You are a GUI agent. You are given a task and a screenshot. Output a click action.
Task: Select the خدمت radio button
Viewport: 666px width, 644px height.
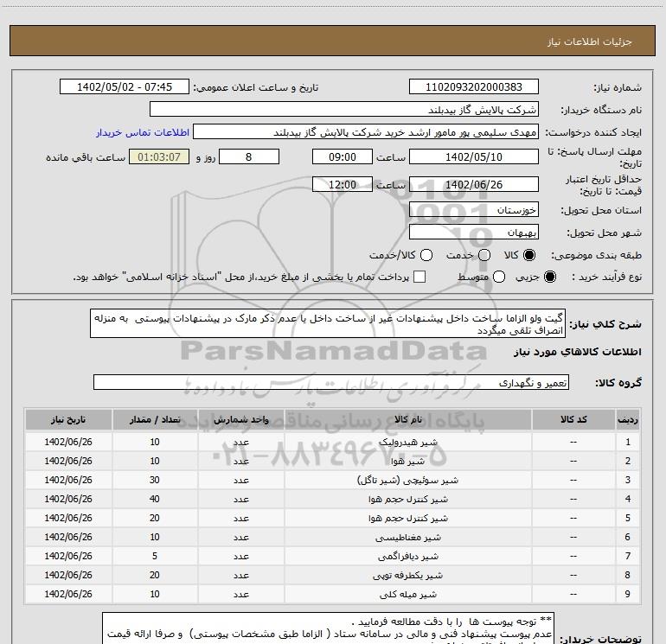point(484,255)
